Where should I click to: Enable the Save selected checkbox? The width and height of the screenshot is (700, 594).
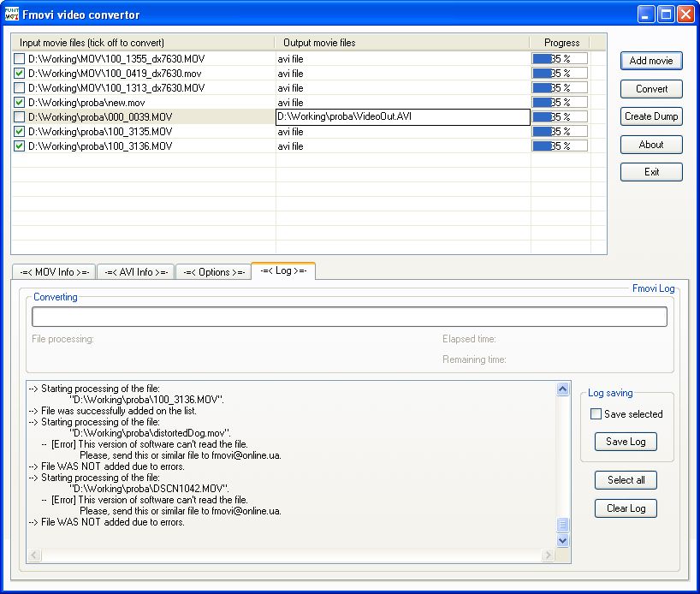596,414
